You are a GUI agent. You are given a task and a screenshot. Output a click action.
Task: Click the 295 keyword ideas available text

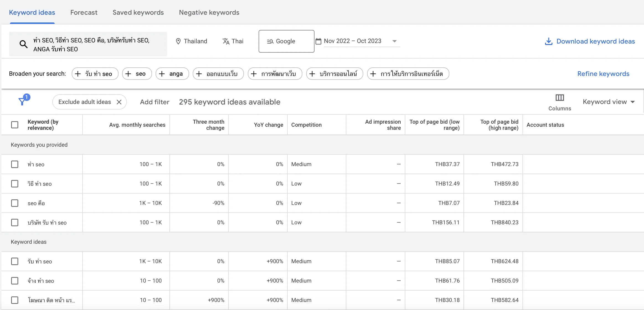[230, 102]
